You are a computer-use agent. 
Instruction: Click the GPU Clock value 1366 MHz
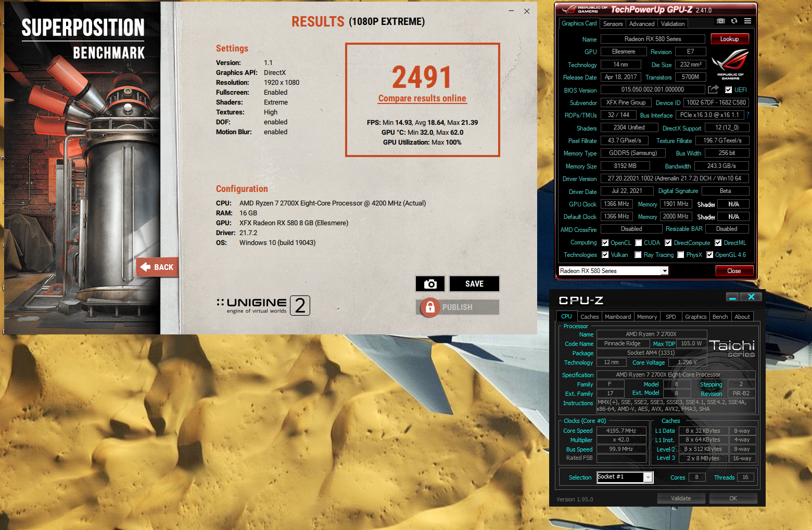coord(616,204)
